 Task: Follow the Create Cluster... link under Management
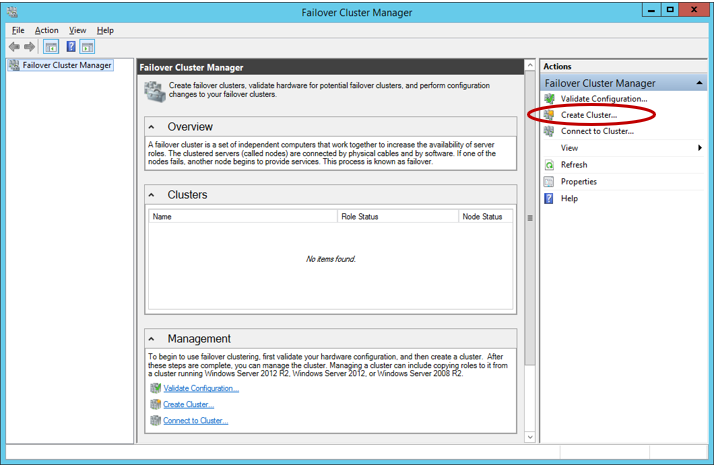pyautogui.click(x=189, y=404)
